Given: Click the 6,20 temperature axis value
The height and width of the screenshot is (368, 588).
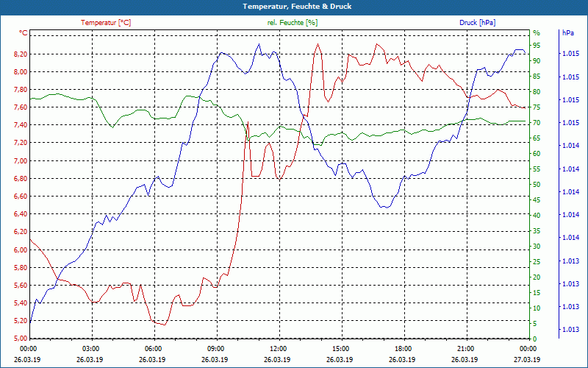Looking at the screenshot, I should [x=21, y=232].
